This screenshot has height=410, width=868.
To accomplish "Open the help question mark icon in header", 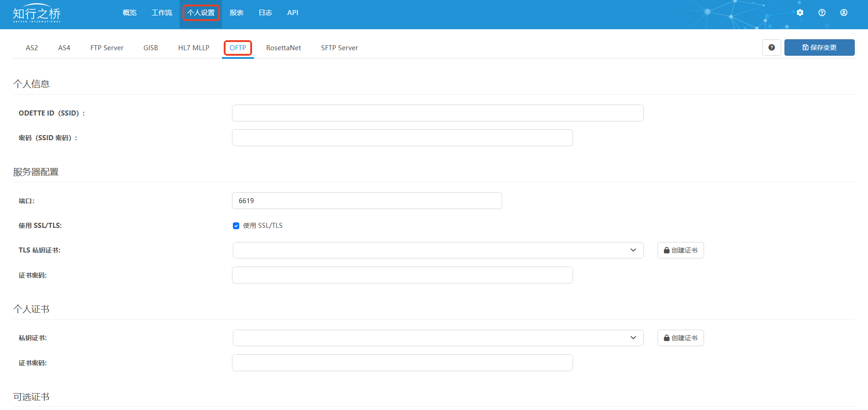I will [x=822, y=13].
